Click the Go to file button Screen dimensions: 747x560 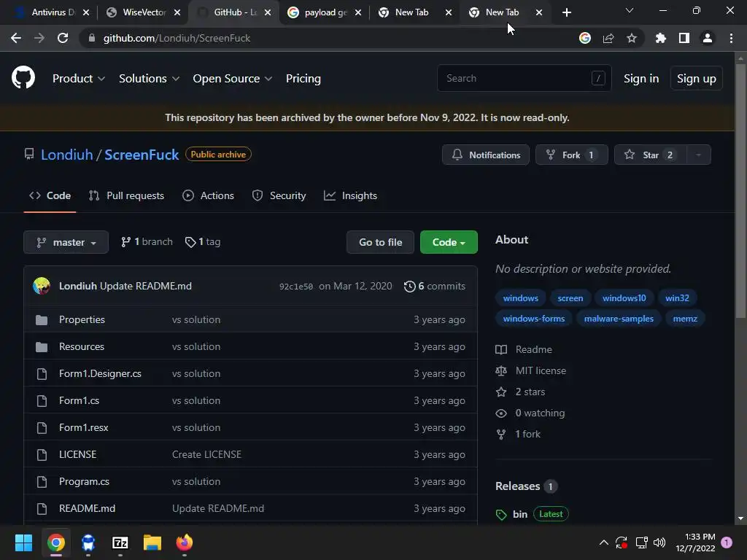pos(380,242)
